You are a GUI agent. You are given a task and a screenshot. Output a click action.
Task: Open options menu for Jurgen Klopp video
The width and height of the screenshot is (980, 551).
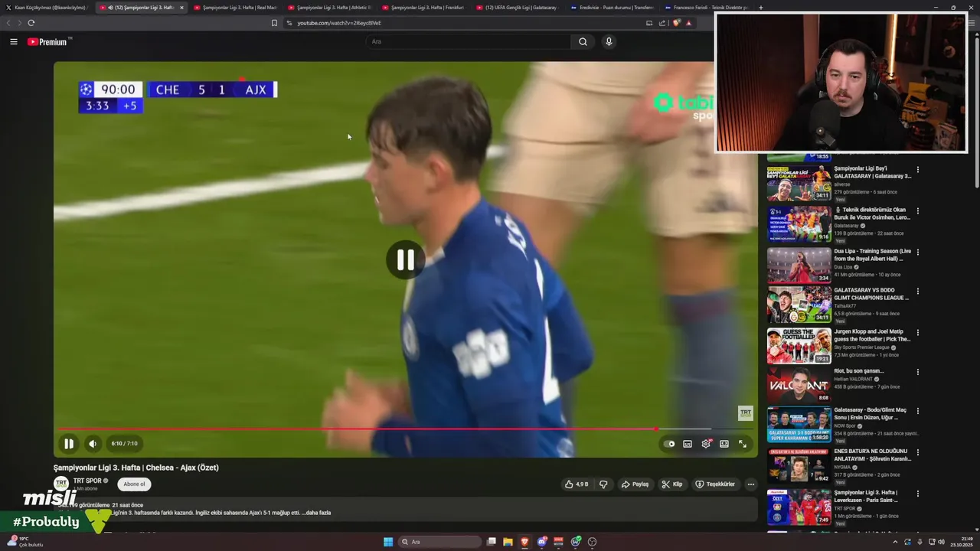point(918,334)
